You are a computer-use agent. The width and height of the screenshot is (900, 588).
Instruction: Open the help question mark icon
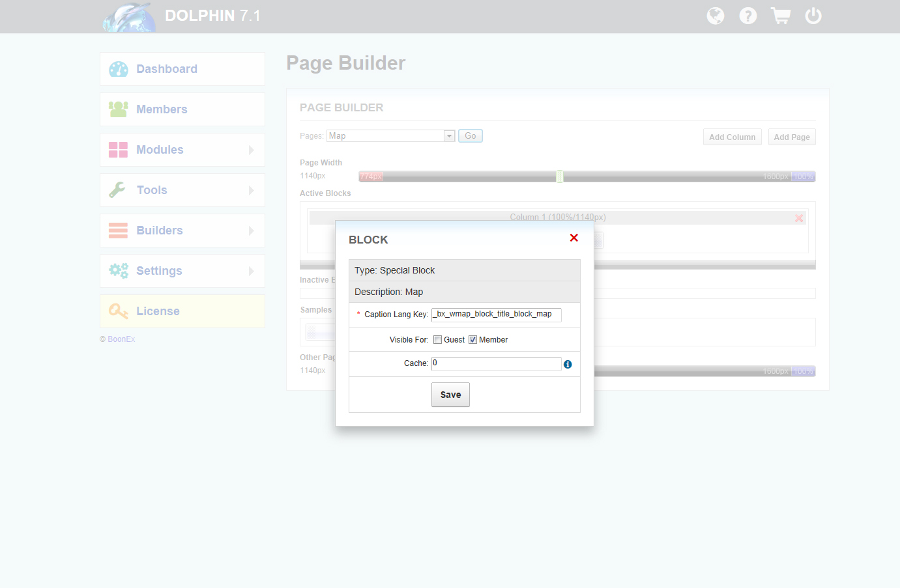pyautogui.click(x=748, y=16)
